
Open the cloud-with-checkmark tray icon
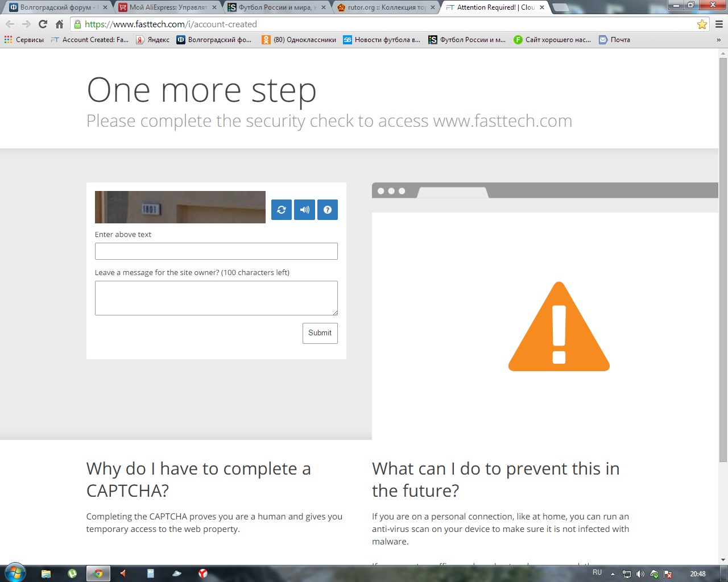pos(654,574)
